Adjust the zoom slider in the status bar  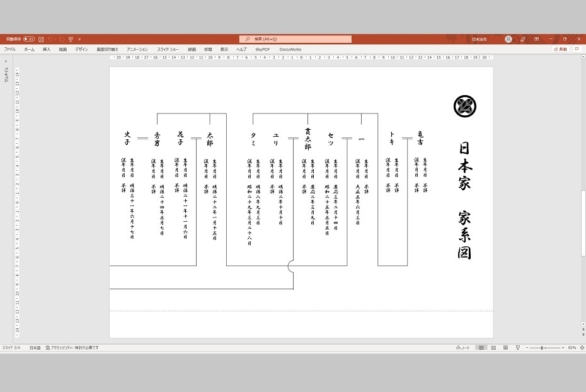(x=542, y=347)
